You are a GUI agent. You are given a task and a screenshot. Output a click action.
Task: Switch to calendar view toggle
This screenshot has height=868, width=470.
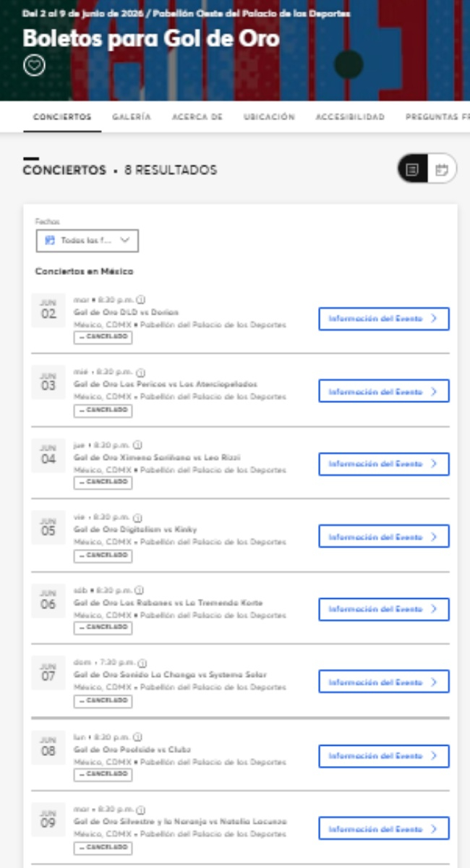(x=442, y=170)
